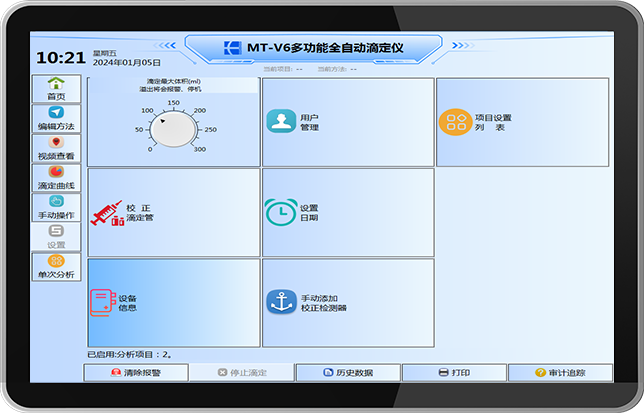Click the MT-V6 title banner logo
644x413 pixels.
[233, 48]
